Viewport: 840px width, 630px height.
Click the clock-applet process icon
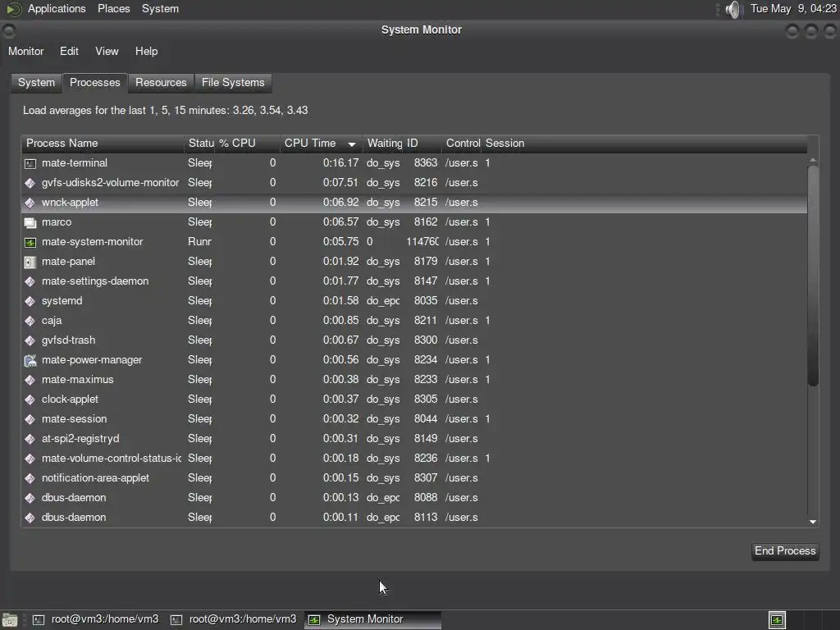tap(30, 399)
